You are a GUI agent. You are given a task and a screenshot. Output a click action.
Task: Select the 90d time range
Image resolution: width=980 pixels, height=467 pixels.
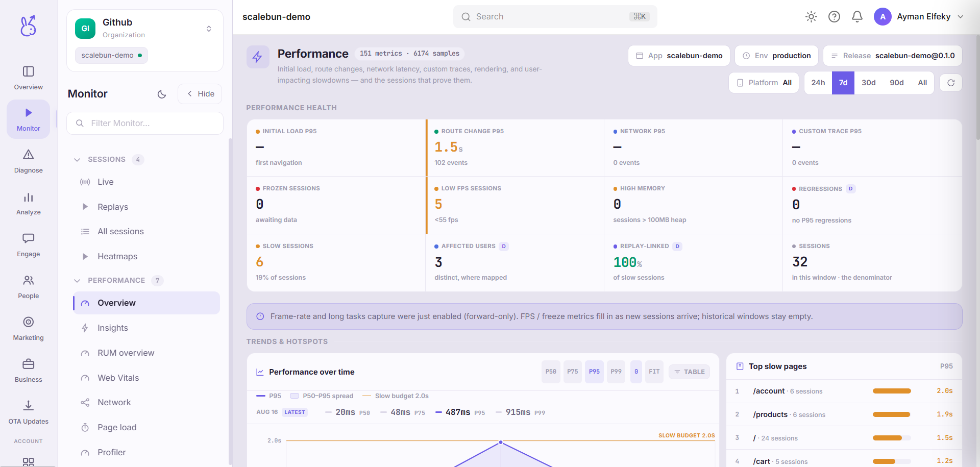897,83
